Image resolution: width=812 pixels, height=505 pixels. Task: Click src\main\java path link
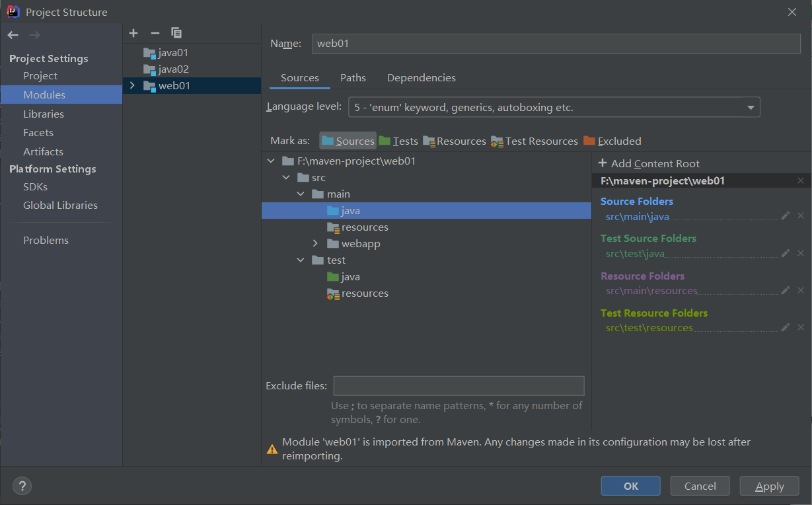pos(638,216)
